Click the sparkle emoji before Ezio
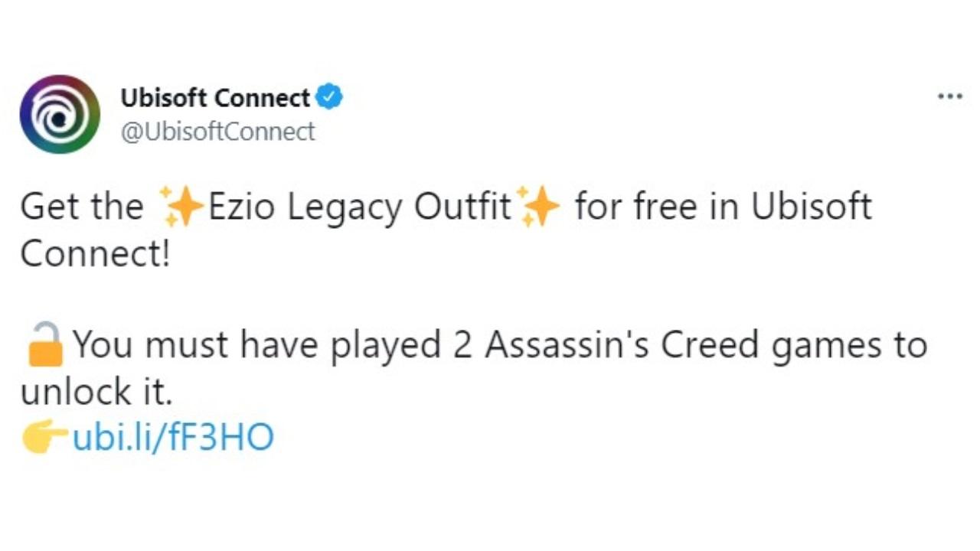 pyautogui.click(x=181, y=207)
